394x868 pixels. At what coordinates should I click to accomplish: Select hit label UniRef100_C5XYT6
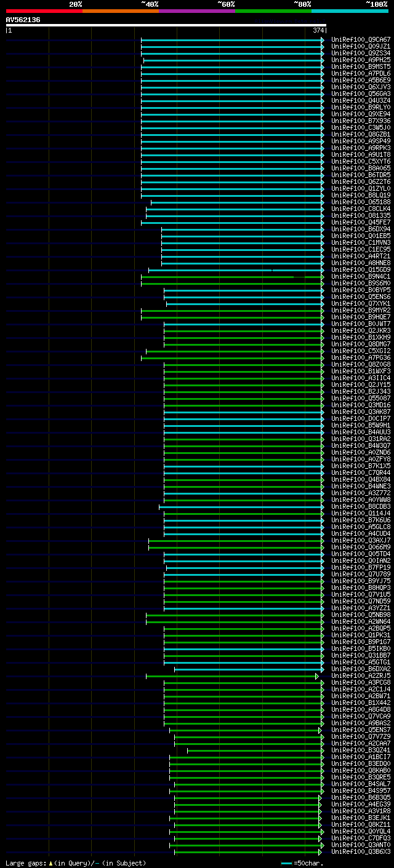point(361,161)
